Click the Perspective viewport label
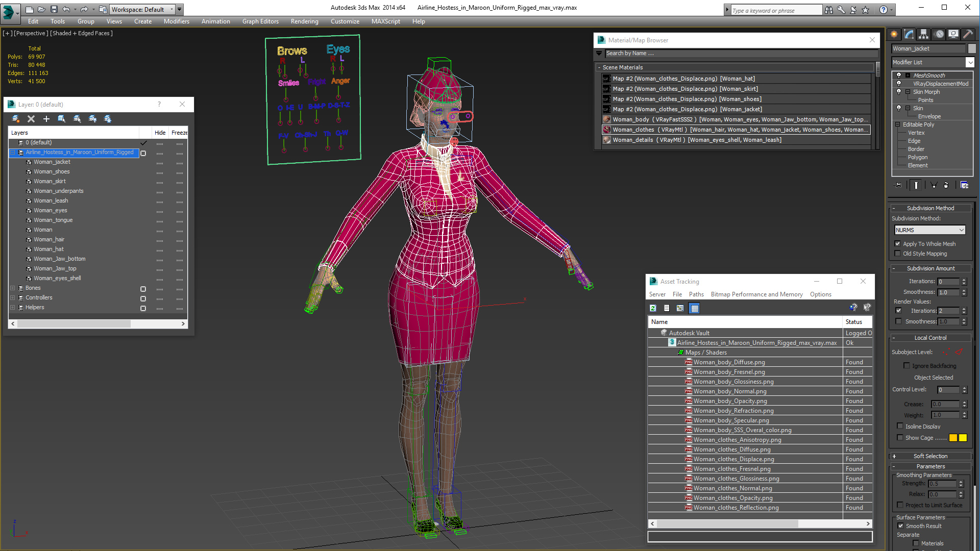 31,33
